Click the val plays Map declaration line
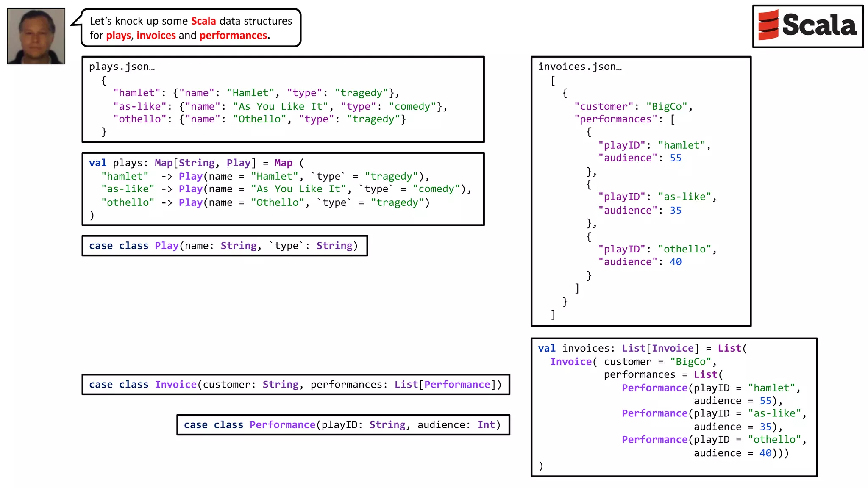This screenshot has height=488, width=868. coord(196,163)
